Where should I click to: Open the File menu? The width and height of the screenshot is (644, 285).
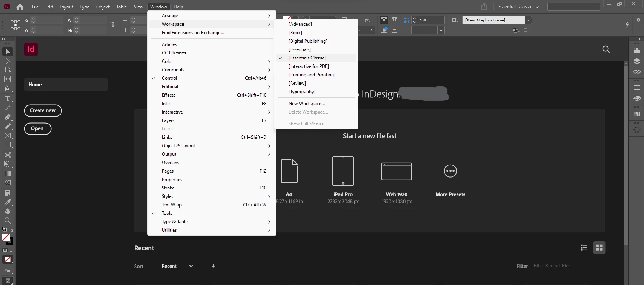point(35,7)
